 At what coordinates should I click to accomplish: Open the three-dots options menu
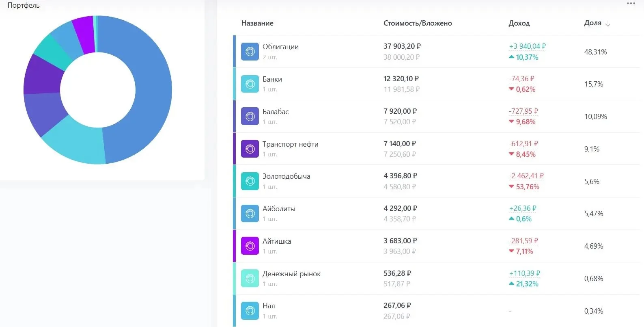(x=631, y=4)
